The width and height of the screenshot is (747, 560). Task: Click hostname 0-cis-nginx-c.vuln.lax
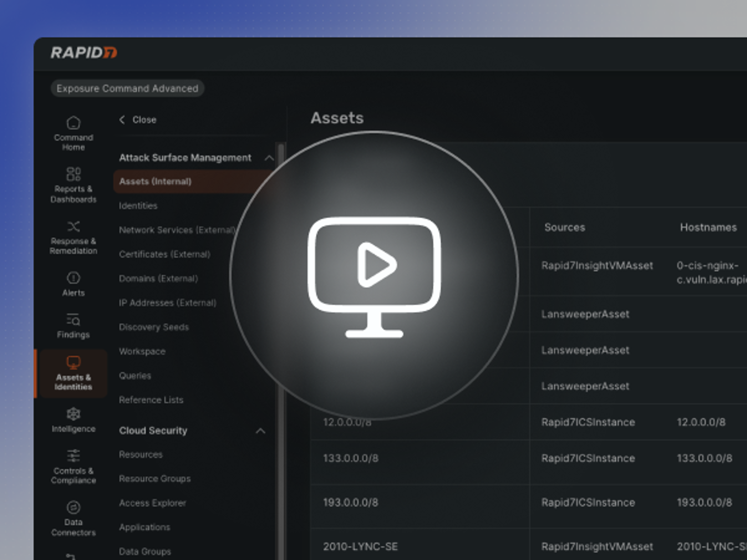(712, 273)
